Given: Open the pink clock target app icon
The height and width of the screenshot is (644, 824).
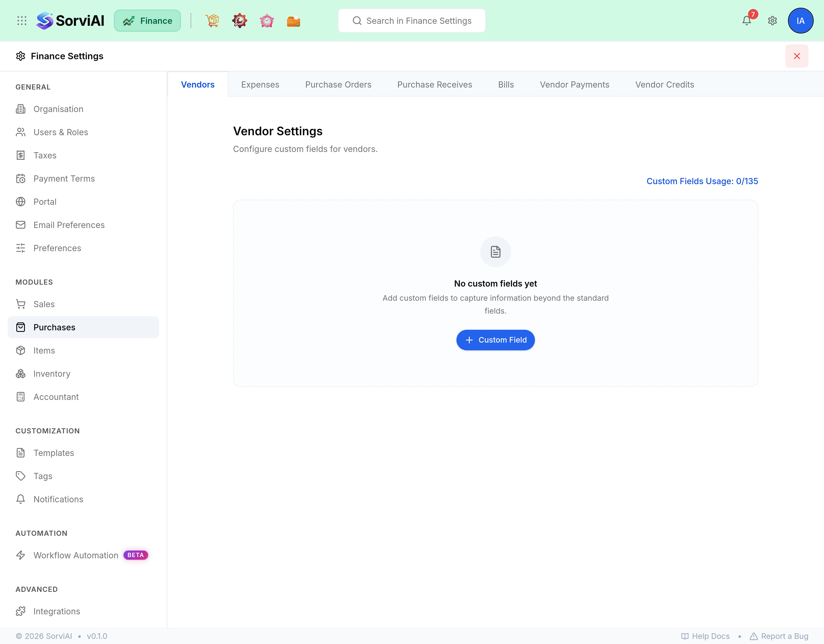Looking at the screenshot, I should (267, 21).
